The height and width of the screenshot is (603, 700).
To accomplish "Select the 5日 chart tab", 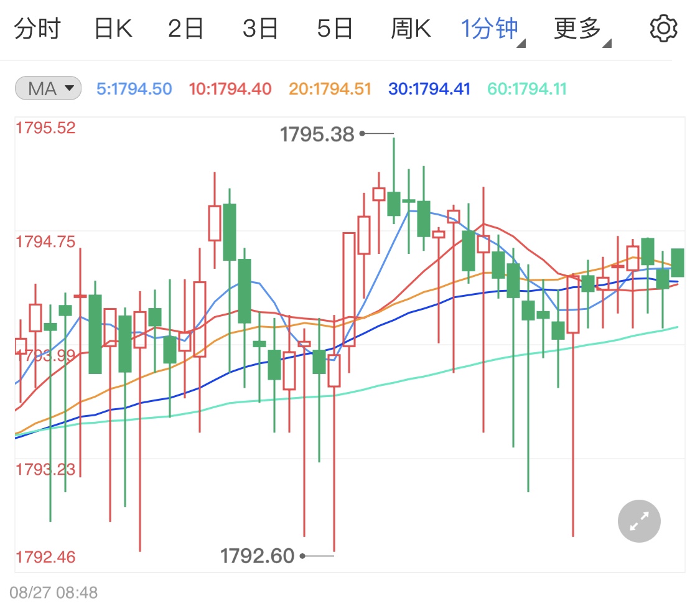I will 335,29.
